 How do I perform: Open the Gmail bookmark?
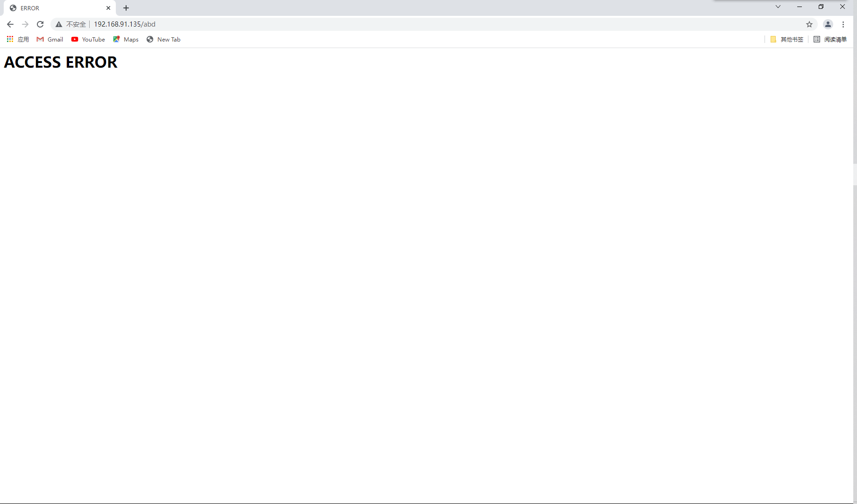tap(50, 39)
